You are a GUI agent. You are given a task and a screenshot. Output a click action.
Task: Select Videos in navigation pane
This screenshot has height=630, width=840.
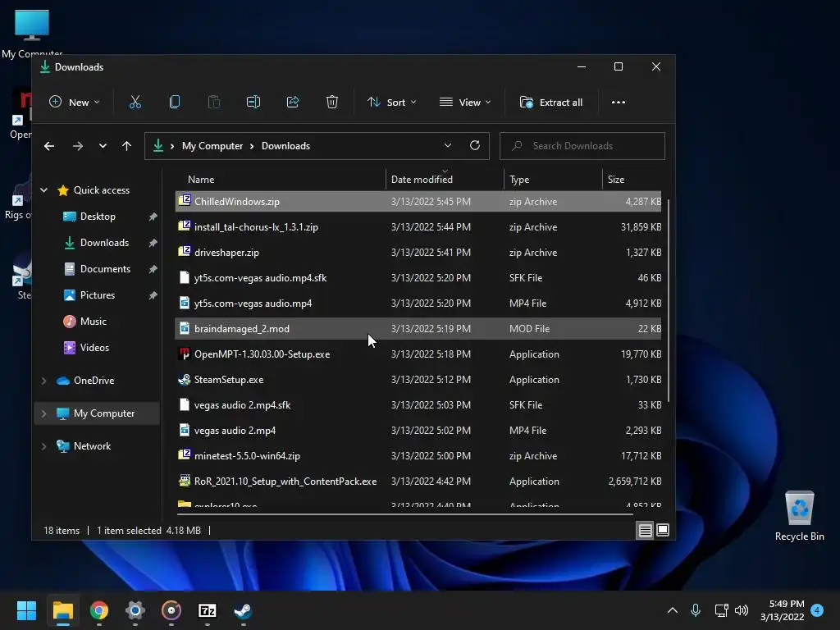[x=94, y=348]
